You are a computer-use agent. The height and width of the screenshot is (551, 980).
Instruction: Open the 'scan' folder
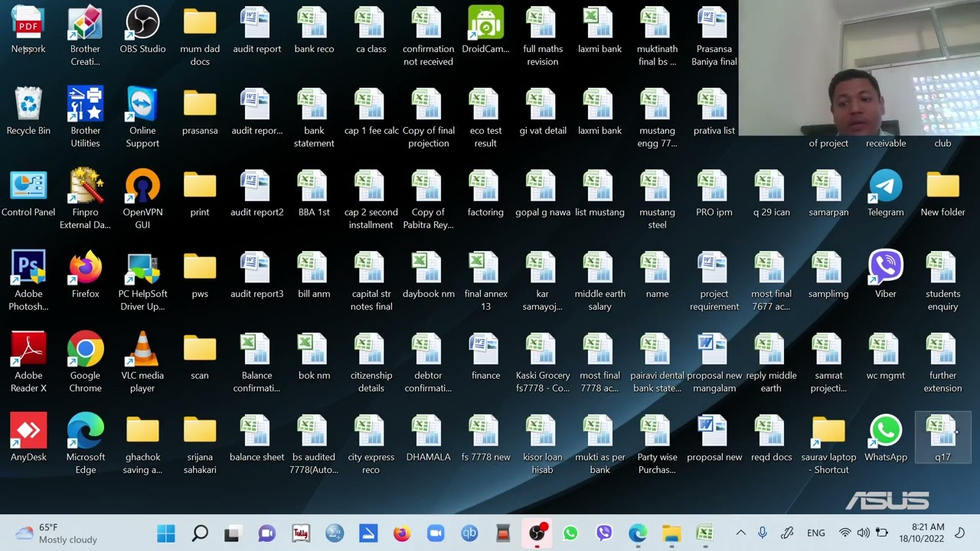click(200, 357)
